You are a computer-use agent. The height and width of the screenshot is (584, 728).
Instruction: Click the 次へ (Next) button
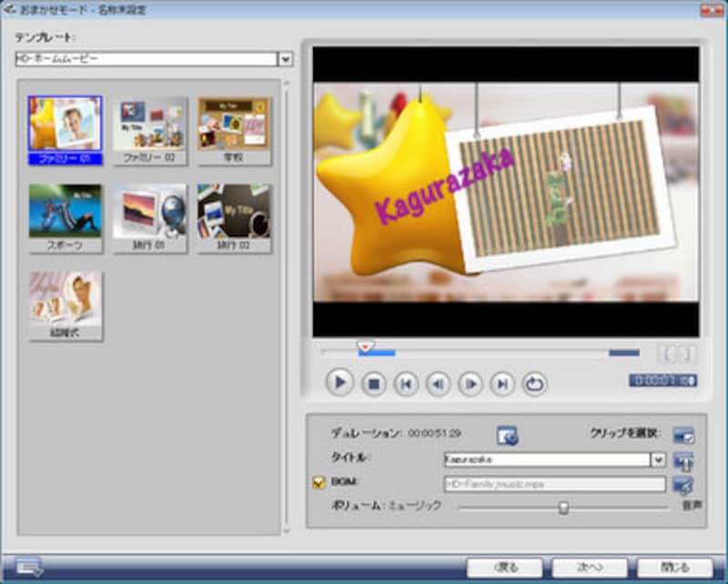click(589, 568)
